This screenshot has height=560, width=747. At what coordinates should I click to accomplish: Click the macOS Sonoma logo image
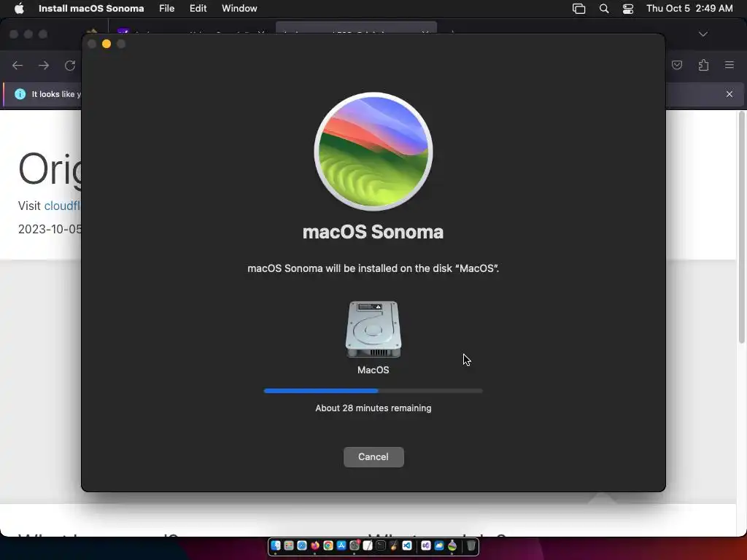[373, 151]
